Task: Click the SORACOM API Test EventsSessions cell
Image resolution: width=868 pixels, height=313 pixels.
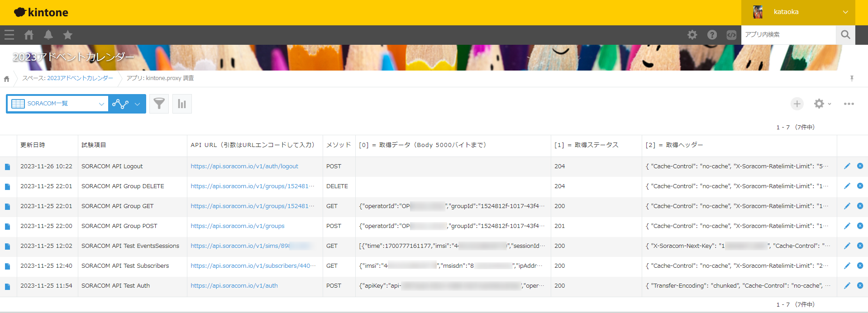Action: coord(133,246)
